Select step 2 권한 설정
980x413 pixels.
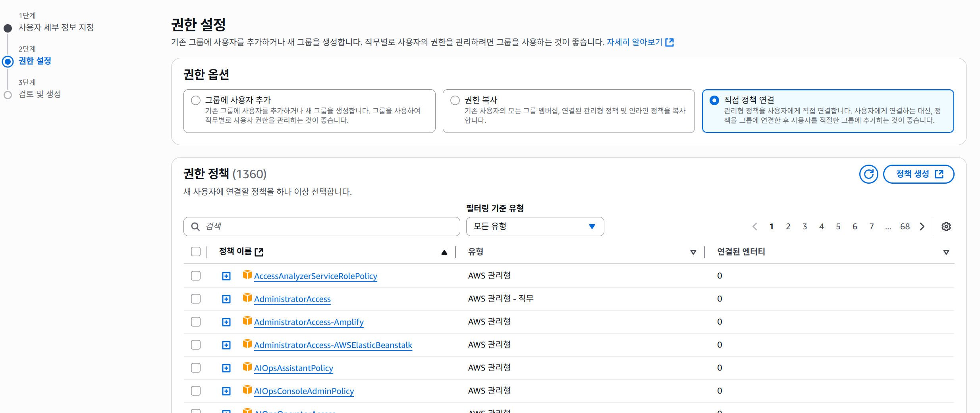35,61
